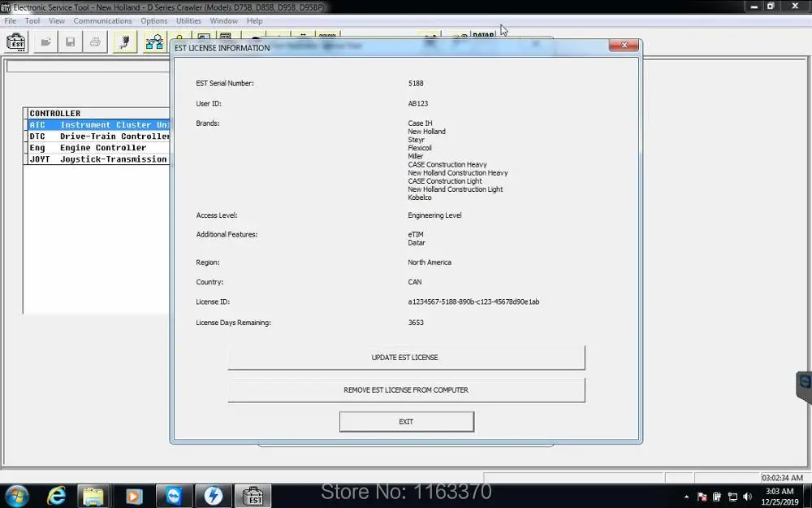Image resolution: width=812 pixels, height=508 pixels.
Task: Click the Open file toolbar icon
Action: click(x=45, y=42)
